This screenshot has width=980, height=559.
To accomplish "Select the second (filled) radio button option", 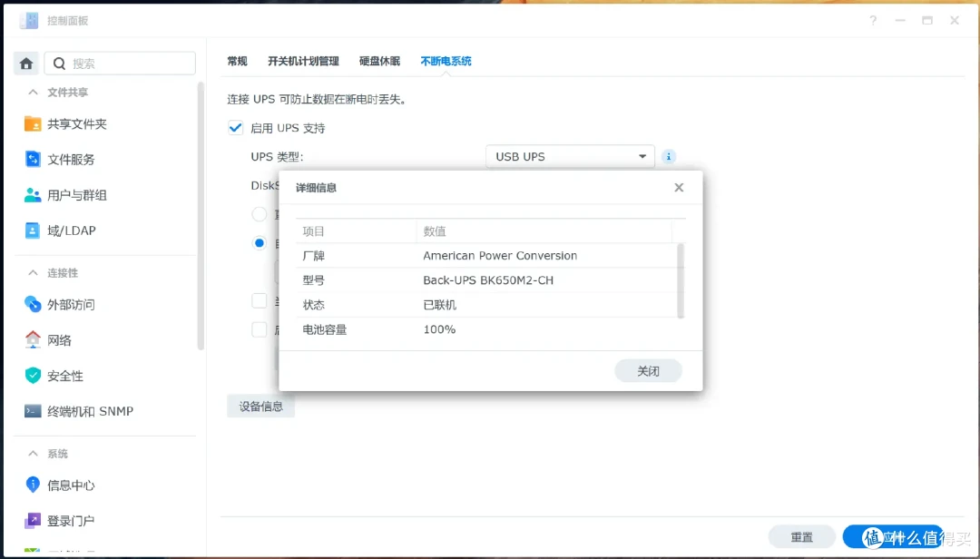I will (x=260, y=243).
